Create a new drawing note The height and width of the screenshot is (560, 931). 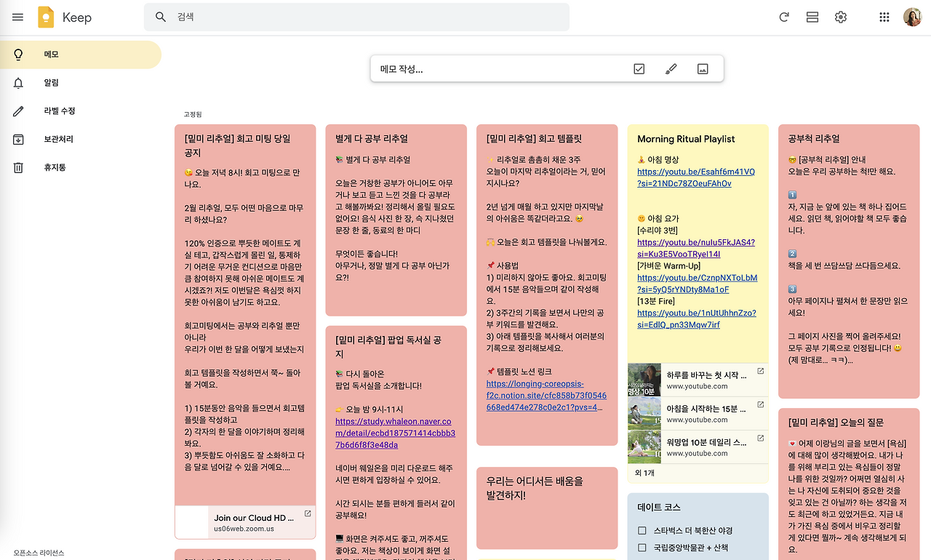tap(671, 68)
